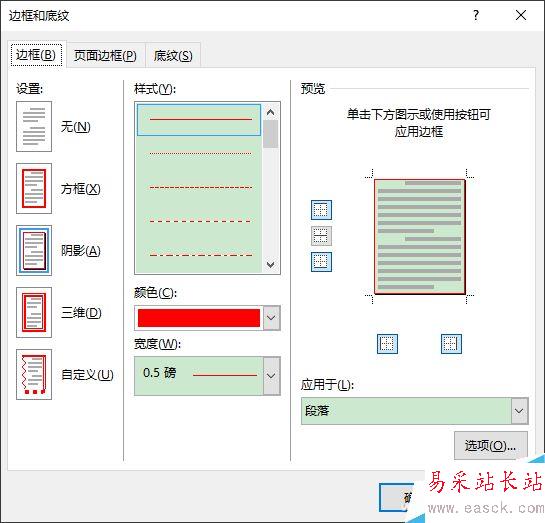545x523 pixels.
Task: Toggle the left border button below preview
Action: [x=387, y=344]
